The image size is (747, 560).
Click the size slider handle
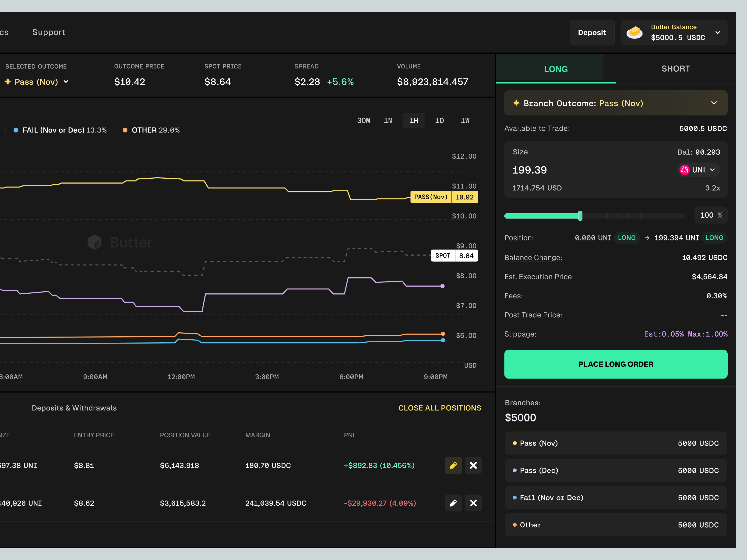coord(580,216)
